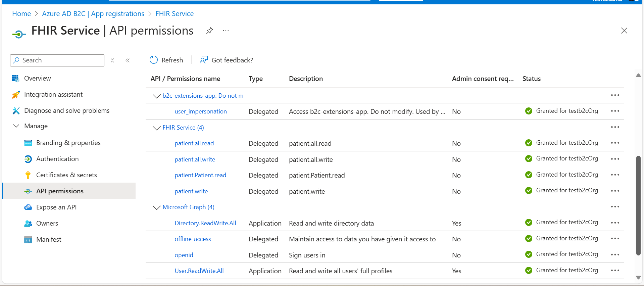Screen dimensions: 644x286
Task: Open the Authentication settings page
Action: [x=57, y=159]
